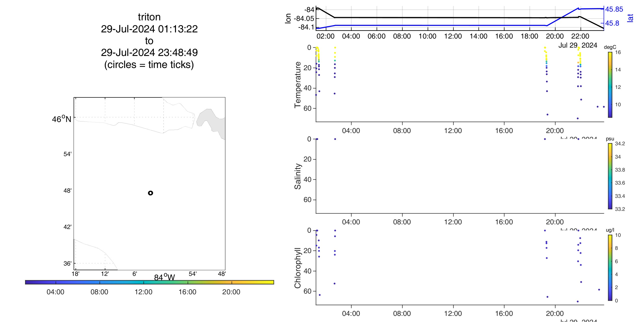Click the time colorbar below the map
This screenshot has width=644, height=322.
click(x=149, y=282)
